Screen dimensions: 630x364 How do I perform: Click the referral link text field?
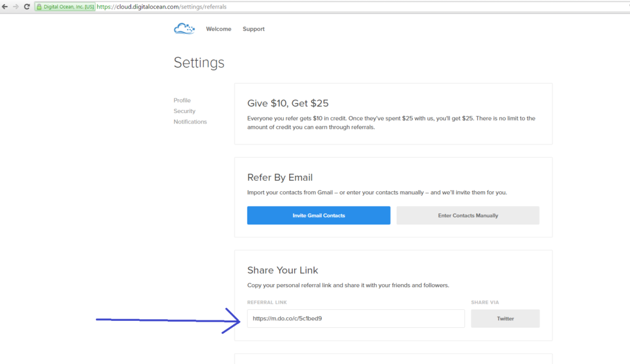coord(356,318)
